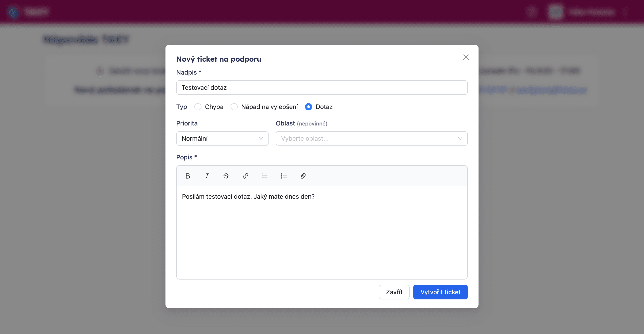The width and height of the screenshot is (644, 334).
Task: Toggle bold formatting in the editor
Action: click(188, 176)
